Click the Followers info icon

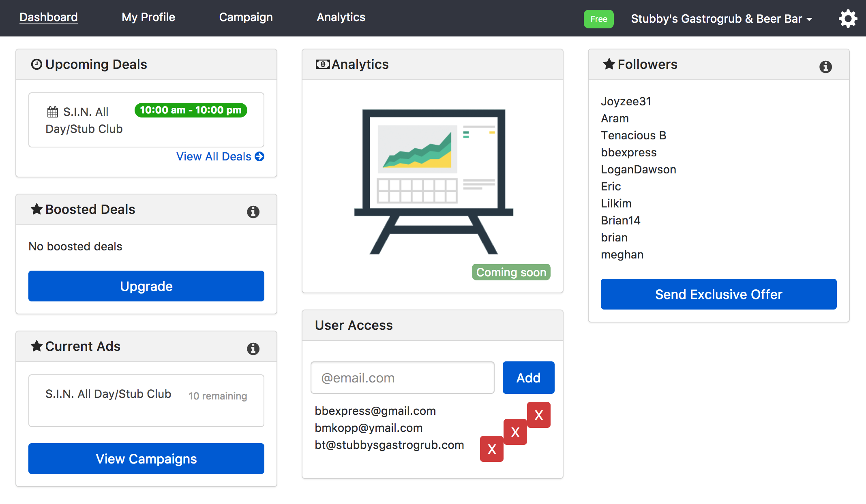[825, 66]
